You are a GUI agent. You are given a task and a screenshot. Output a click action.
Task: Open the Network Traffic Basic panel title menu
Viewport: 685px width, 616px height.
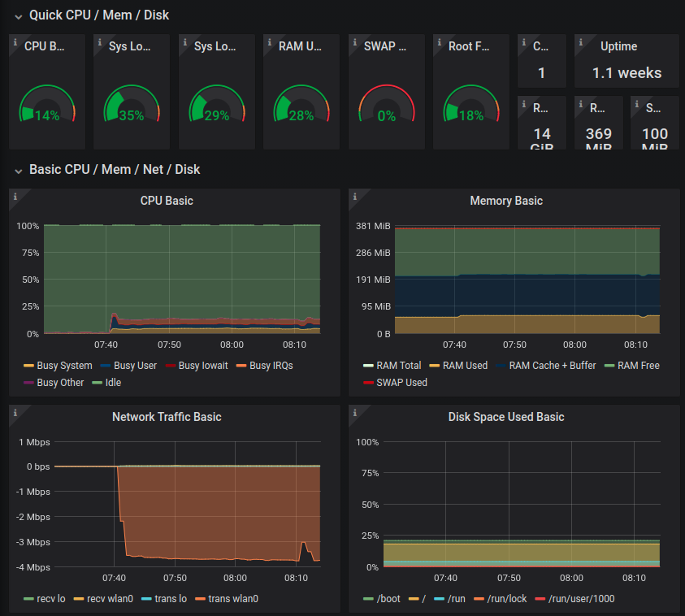167,417
